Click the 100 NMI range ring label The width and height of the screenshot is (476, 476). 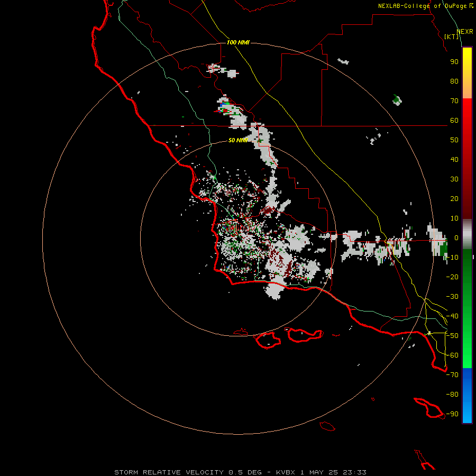point(238,42)
